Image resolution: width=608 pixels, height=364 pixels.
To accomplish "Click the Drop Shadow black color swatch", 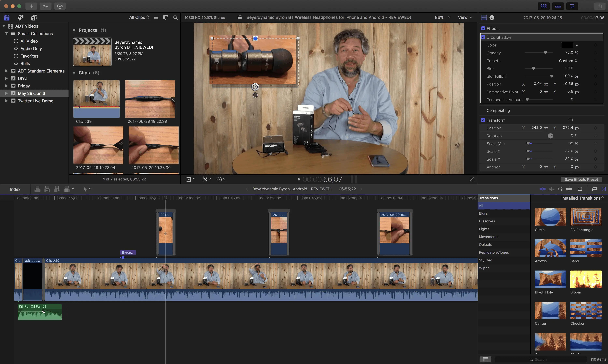I will pyautogui.click(x=567, y=45).
